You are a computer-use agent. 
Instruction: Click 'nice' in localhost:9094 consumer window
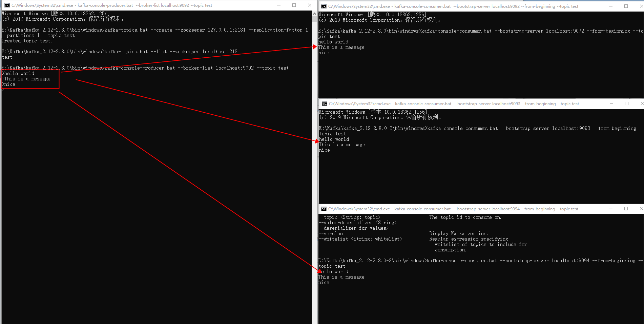pyautogui.click(x=324, y=282)
